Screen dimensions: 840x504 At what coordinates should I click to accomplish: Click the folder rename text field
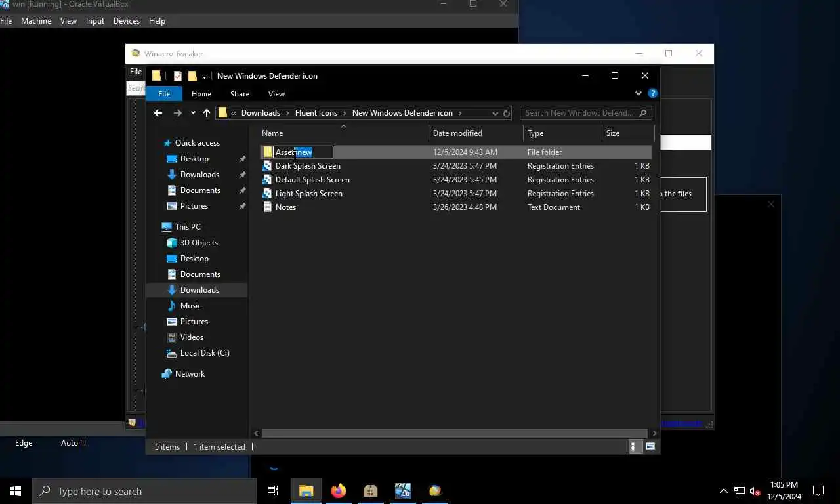tap(303, 152)
